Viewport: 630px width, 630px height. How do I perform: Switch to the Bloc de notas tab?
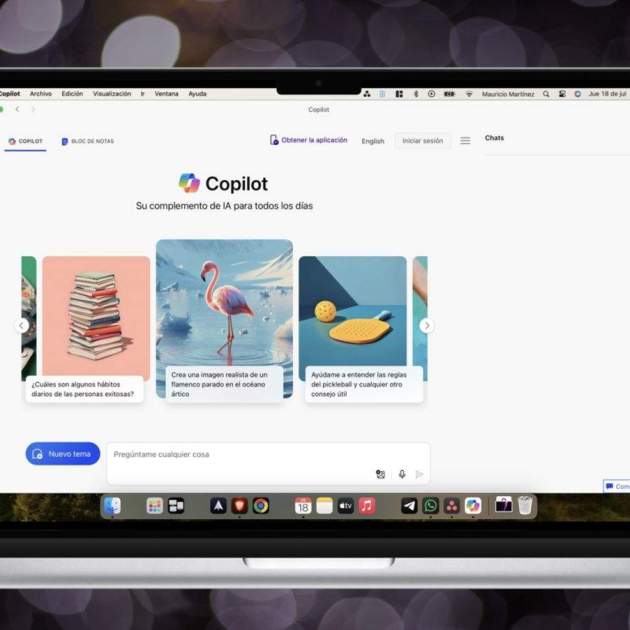click(x=88, y=141)
